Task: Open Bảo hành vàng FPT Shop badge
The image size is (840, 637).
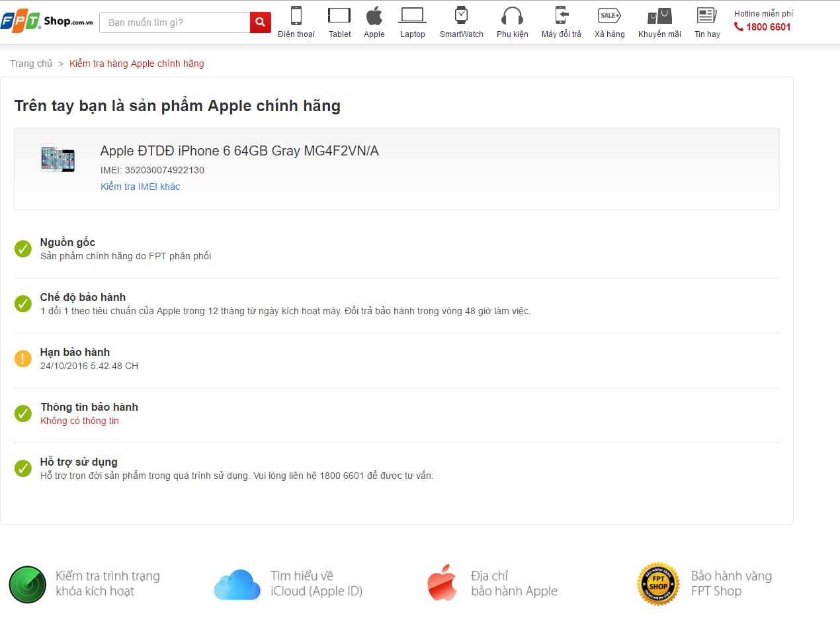Action: click(658, 584)
